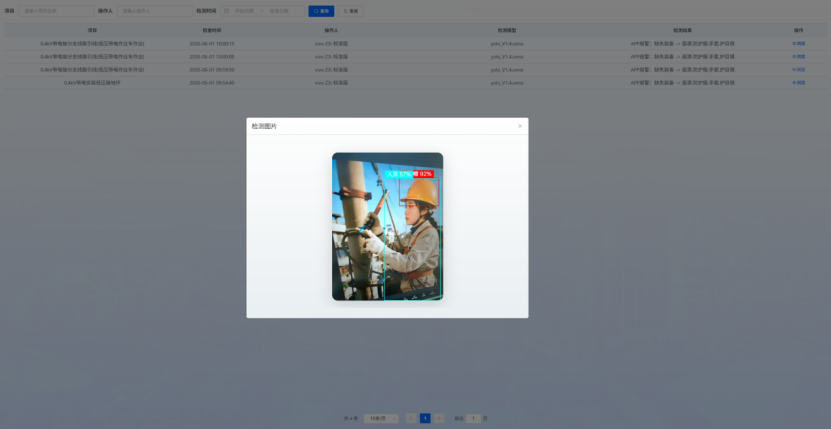The height and width of the screenshot is (429, 831).
Task: Select page 1 in the pagination
Action: click(x=425, y=418)
